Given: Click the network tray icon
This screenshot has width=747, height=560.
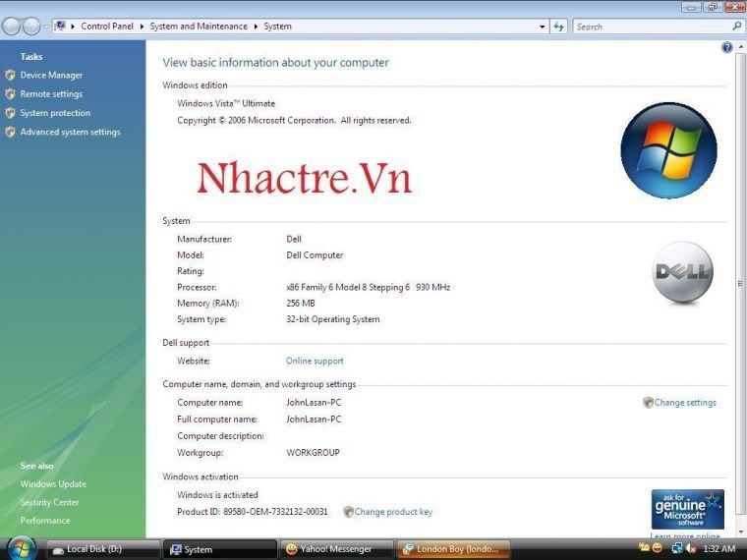Looking at the screenshot, I should click(x=677, y=548).
